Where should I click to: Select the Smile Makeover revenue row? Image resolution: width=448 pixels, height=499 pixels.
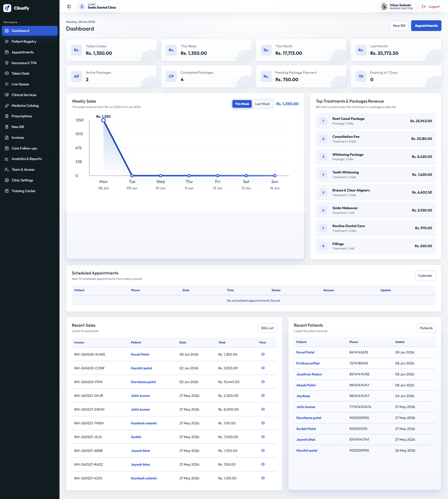point(375,210)
